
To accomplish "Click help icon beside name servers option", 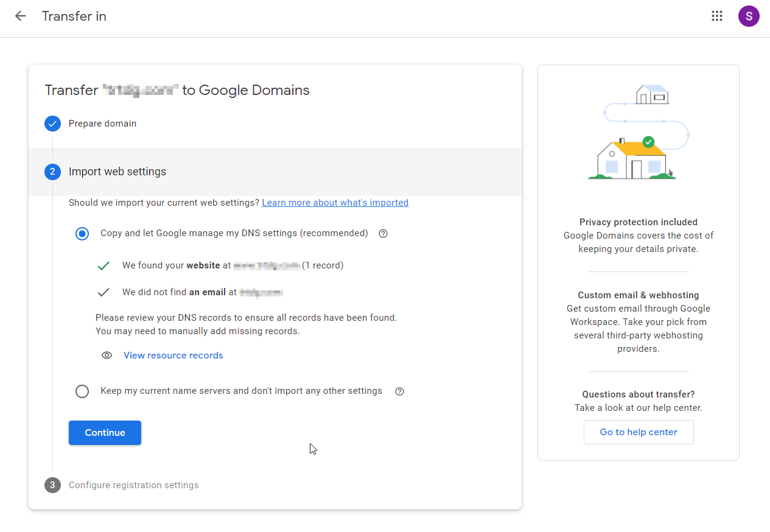I will [x=400, y=391].
